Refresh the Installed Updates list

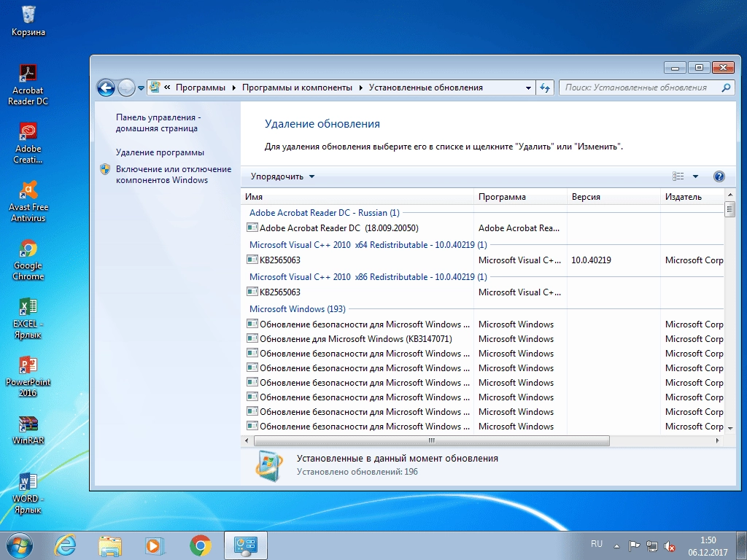click(545, 87)
